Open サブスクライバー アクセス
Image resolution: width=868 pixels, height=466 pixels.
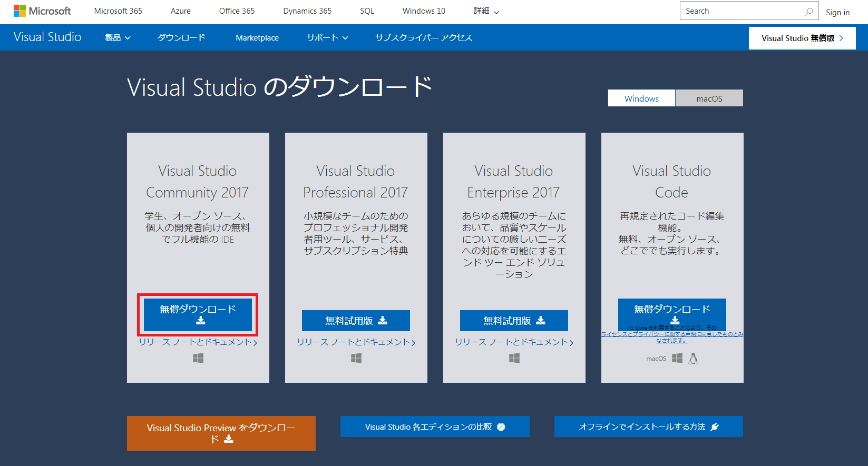click(424, 37)
